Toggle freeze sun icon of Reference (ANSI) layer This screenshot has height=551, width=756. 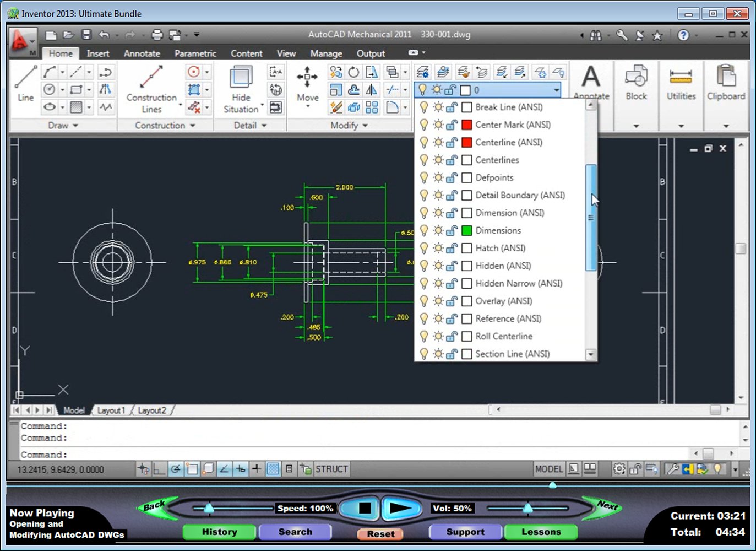(438, 318)
